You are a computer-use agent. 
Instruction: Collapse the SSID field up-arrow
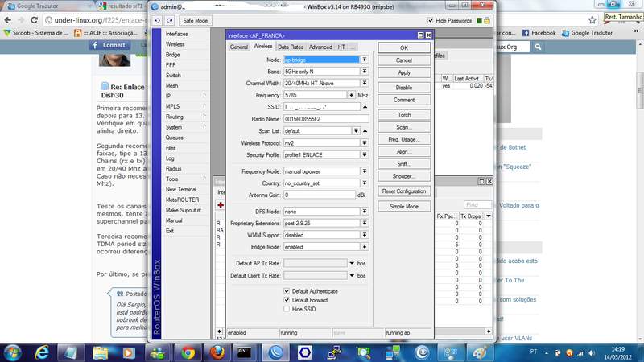[365, 106]
